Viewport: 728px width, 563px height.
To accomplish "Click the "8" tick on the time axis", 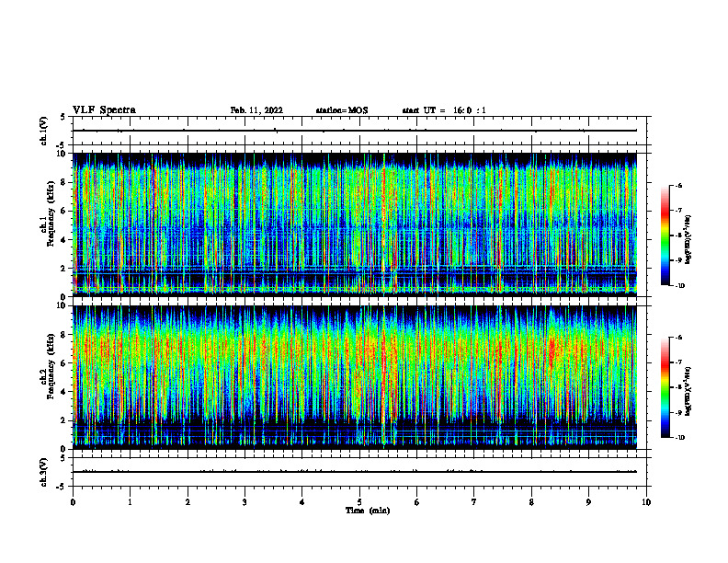I will point(531,502).
